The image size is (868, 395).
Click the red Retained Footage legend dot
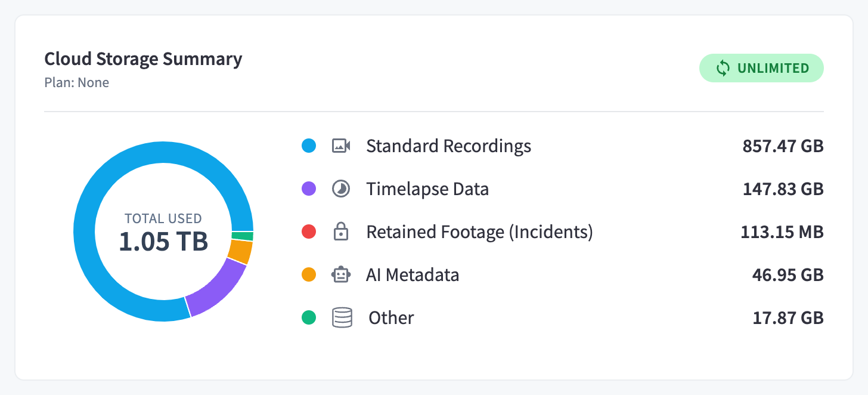(x=309, y=232)
